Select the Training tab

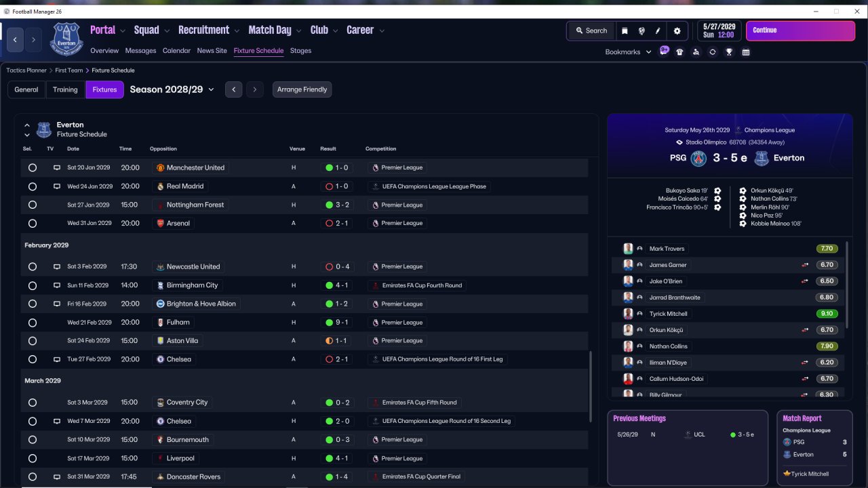[65, 89]
